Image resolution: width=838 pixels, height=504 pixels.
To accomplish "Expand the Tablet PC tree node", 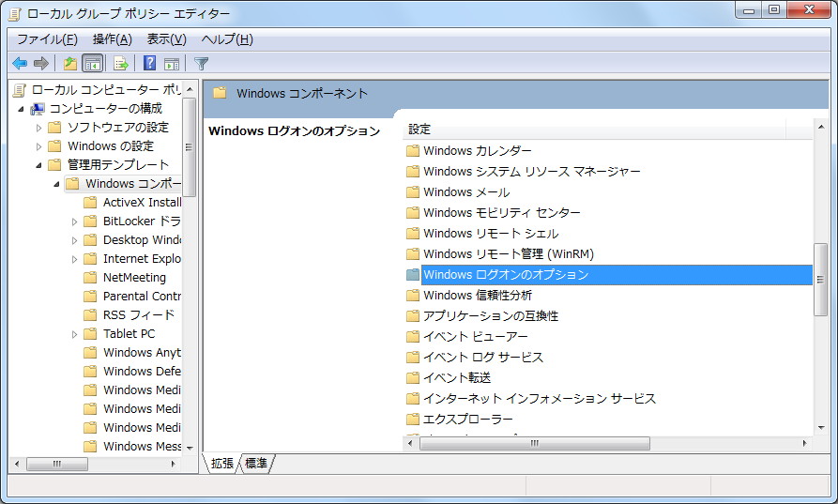I will (x=74, y=334).
